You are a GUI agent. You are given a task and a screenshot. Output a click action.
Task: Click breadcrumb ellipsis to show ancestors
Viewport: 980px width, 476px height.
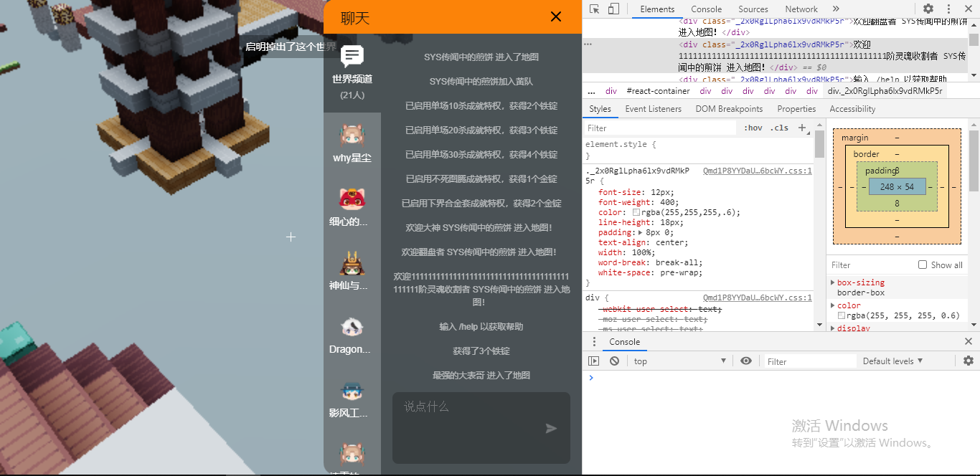tap(591, 91)
